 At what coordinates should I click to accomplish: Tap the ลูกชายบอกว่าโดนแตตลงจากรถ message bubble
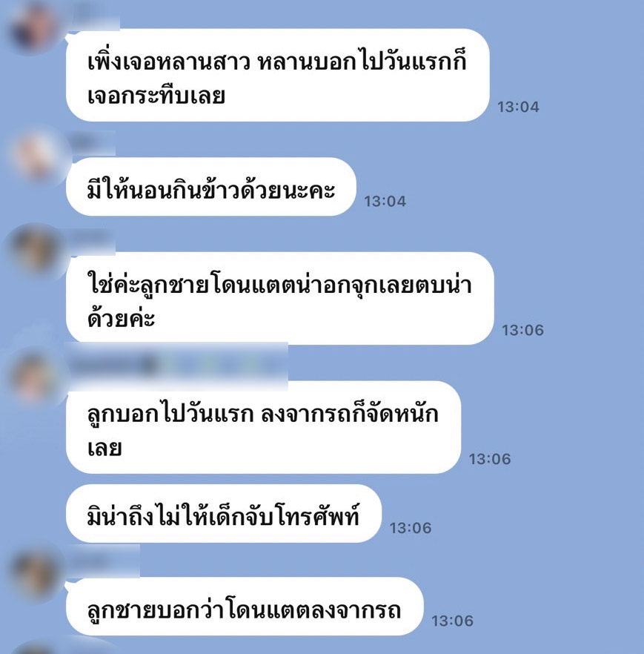[x=245, y=607]
